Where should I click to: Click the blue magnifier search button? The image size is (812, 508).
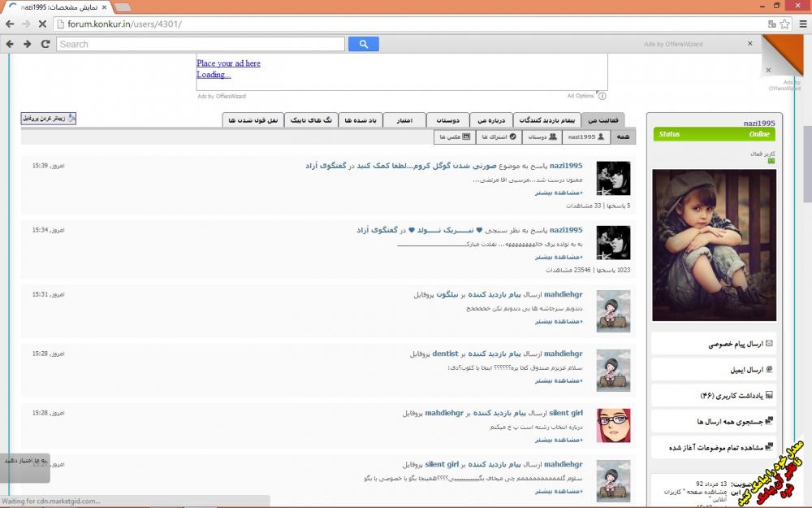364,44
